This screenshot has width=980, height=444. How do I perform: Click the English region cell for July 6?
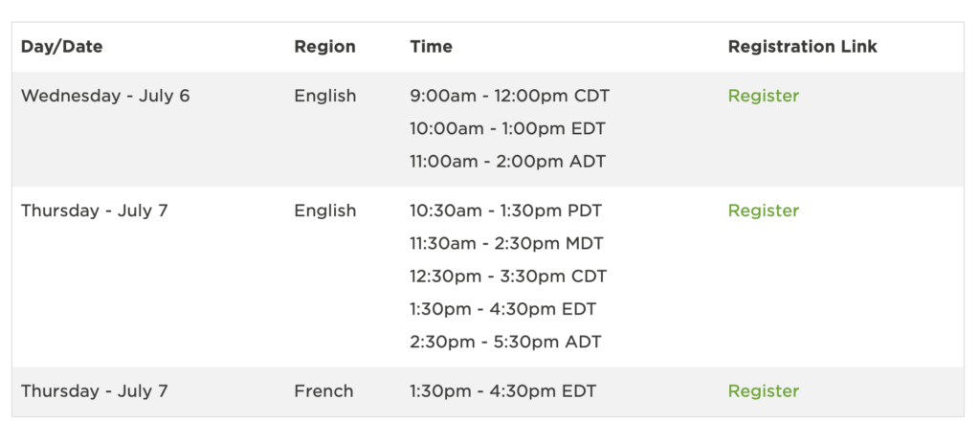click(x=325, y=97)
